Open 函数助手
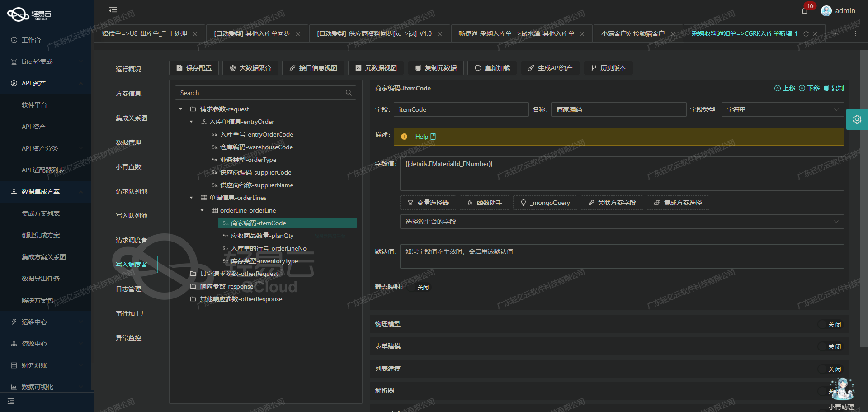 tap(485, 203)
